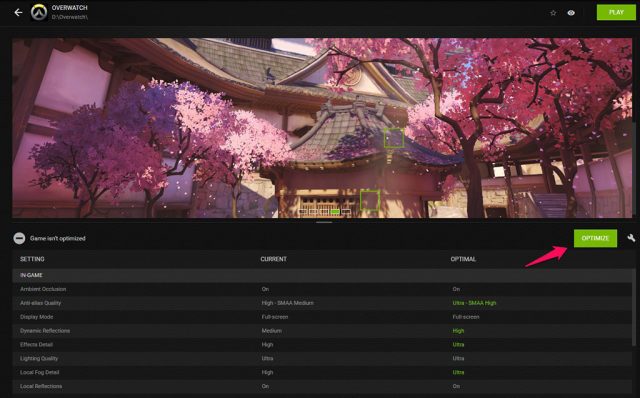Click current 'Full-screen' for Display Mode

point(275,317)
